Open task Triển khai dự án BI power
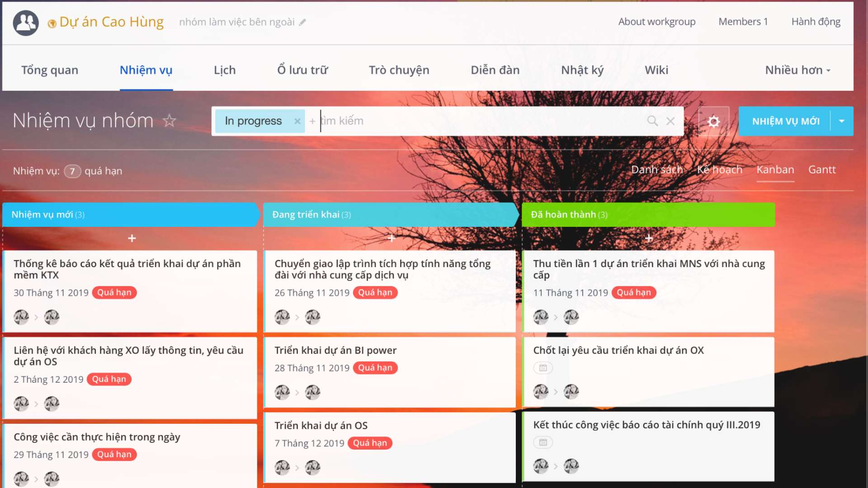The image size is (868, 488). click(335, 350)
